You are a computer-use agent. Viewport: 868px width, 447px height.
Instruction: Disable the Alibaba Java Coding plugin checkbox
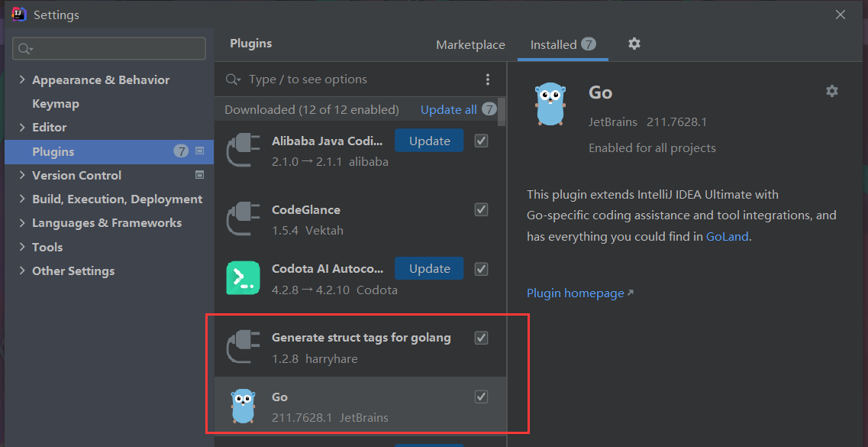pyautogui.click(x=482, y=141)
